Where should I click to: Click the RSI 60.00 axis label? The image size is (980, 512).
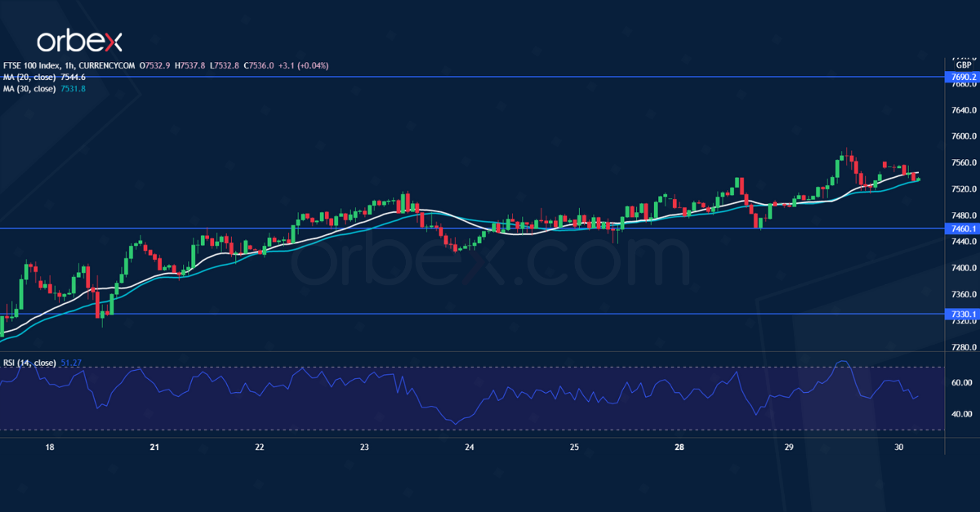tap(961, 382)
